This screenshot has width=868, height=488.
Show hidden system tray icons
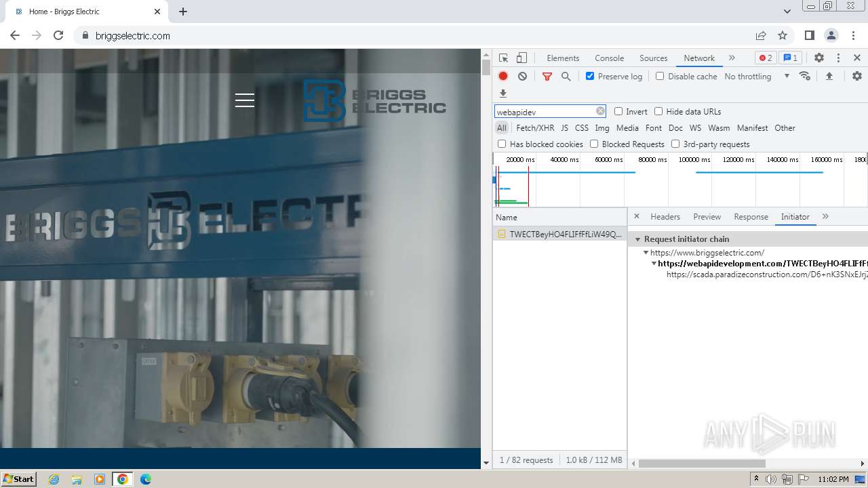click(756, 479)
